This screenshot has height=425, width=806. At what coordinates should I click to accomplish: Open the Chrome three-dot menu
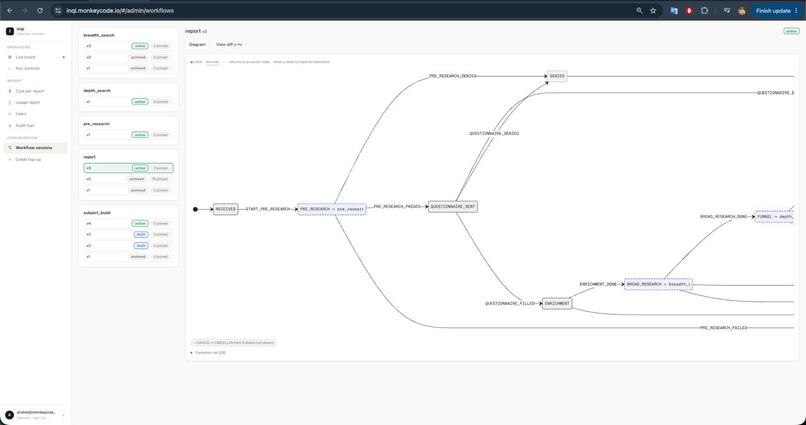coord(796,10)
